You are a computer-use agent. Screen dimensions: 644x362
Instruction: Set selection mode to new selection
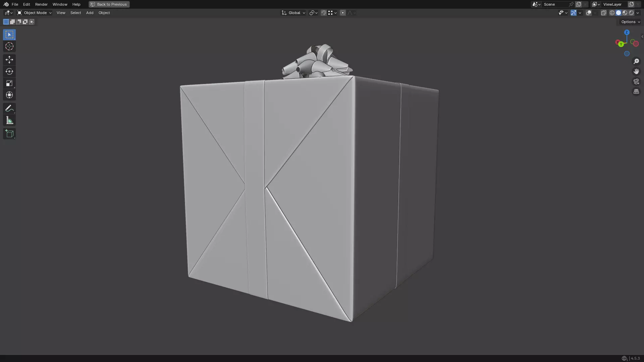(x=6, y=22)
